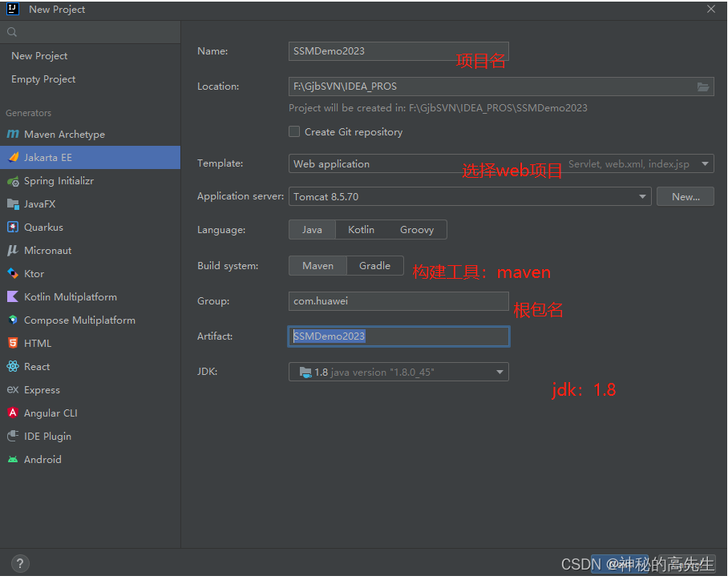
Task: Select the Maven Archetype generator
Action: (90, 135)
